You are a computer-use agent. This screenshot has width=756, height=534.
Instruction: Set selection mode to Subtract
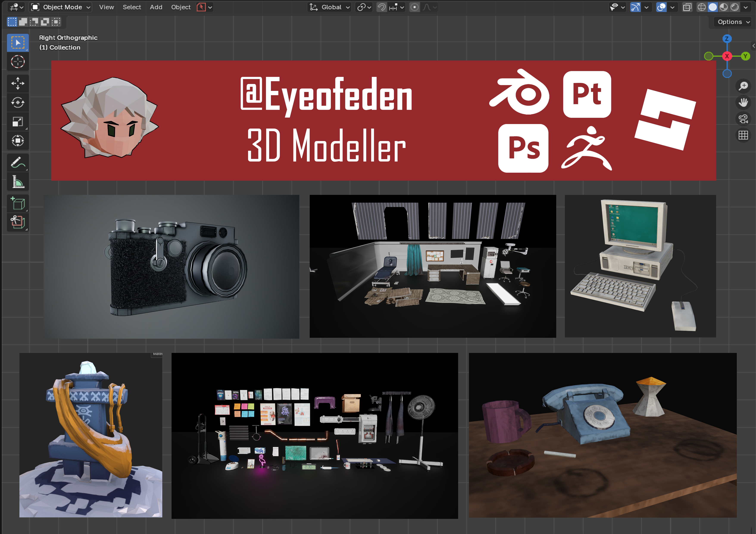pos(34,22)
